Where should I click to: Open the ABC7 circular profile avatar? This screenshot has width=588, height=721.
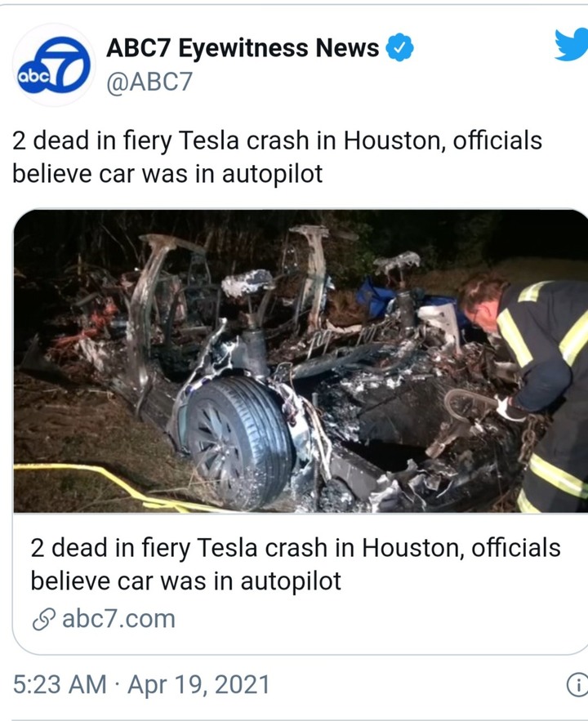pos(54,65)
